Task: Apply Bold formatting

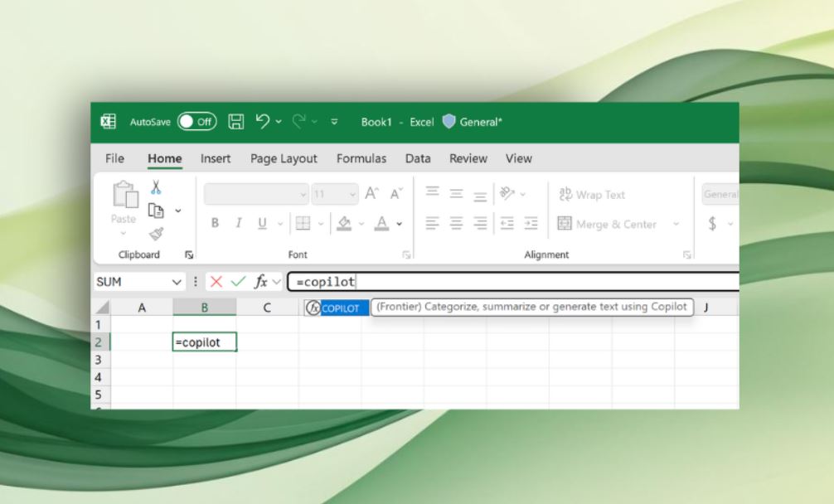Action: tap(214, 222)
